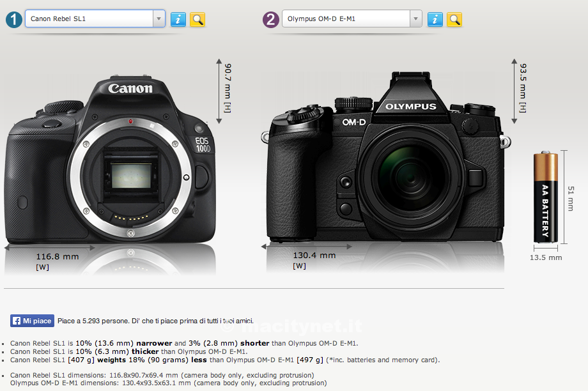This screenshot has width=588, height=391.
Task: Click the Facebook Mi piace button
Action: coord(32,321)
